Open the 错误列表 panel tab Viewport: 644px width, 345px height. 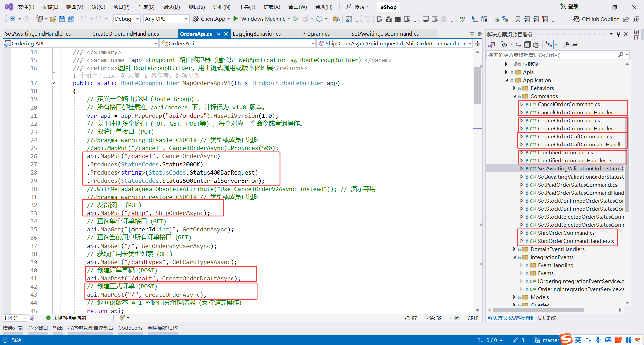point(13,328)
